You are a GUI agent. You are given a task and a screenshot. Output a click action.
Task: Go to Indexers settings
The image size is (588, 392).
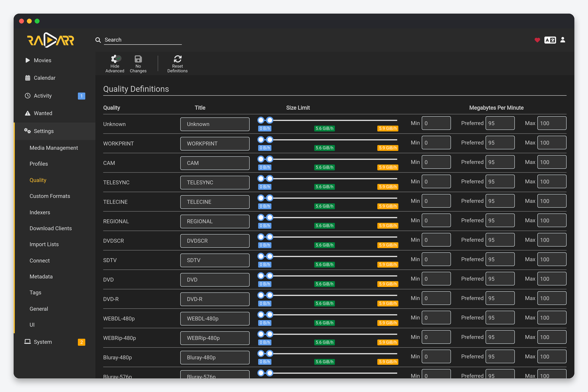click(x=40, y=213)
